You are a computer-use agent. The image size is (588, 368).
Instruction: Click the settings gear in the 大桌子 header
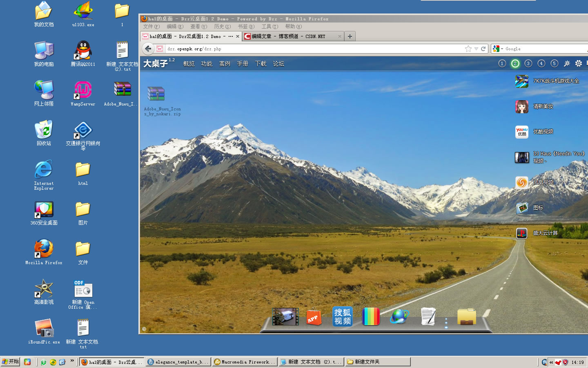[579, 63]
